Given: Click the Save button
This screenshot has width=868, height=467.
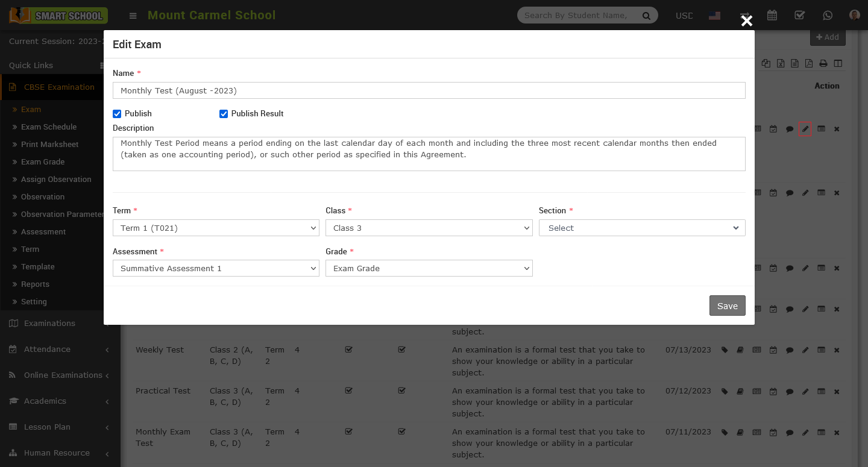Looking at the screenshot, I should pos(727,306).
